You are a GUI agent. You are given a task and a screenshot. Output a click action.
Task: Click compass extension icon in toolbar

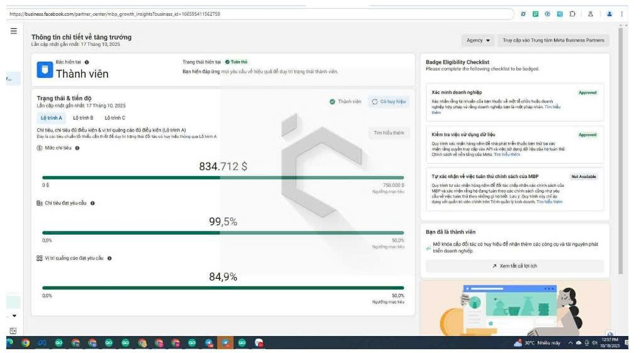tap(548, 14)
